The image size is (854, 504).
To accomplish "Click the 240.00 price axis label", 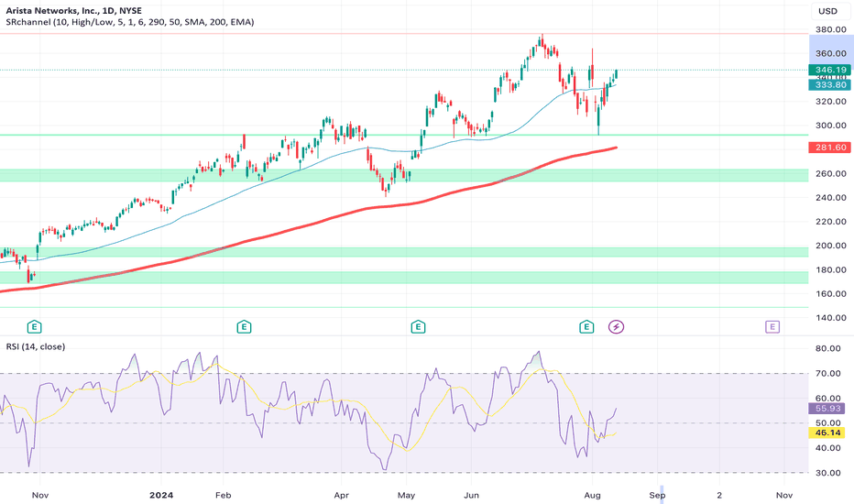I will pyautogui.click(x=830, y=198).
